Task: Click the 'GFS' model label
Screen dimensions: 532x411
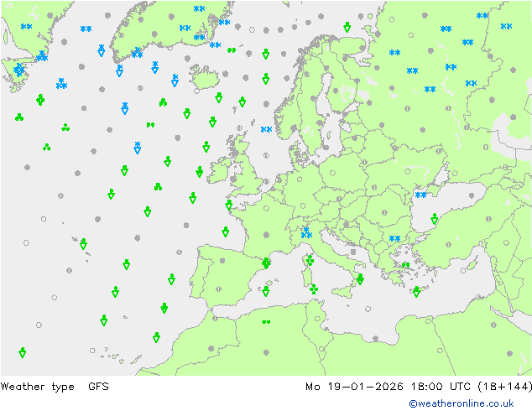Action: pyautogui.click(x=98, y=387)
